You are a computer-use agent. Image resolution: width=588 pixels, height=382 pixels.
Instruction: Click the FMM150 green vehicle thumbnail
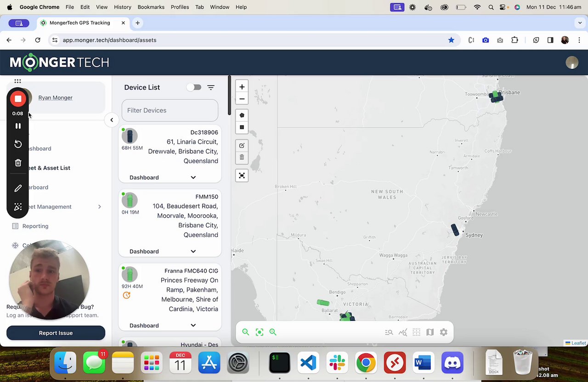[x=130, y=200]
